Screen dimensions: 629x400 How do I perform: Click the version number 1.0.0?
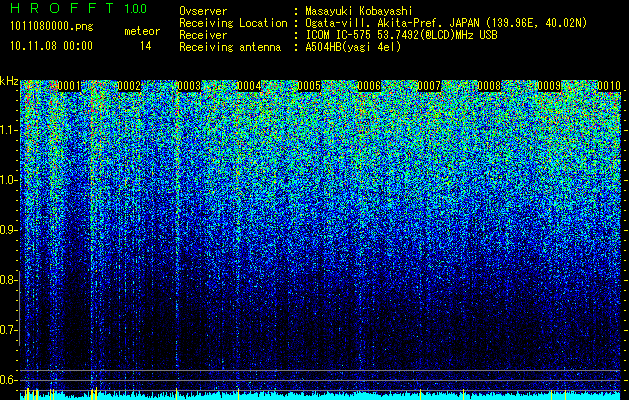[136, 8]
